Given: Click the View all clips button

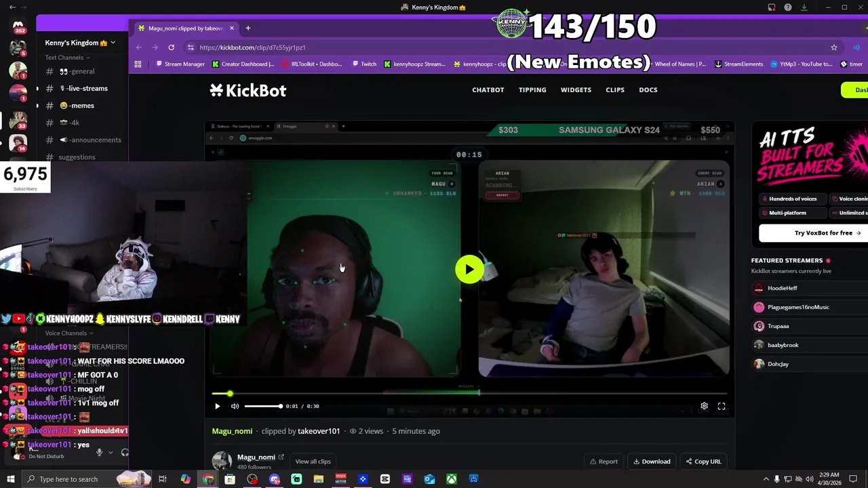Looking at the screenshot, I should pos(313,462).
